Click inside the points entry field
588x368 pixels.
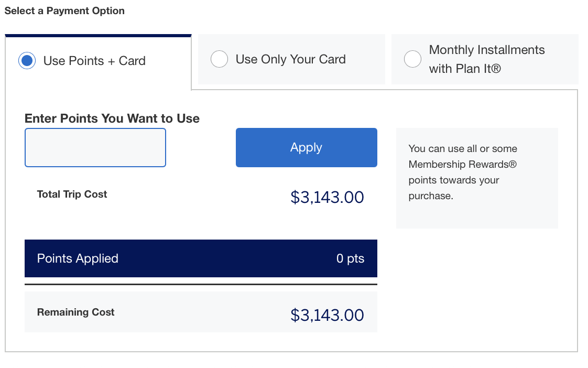point(95,147)
